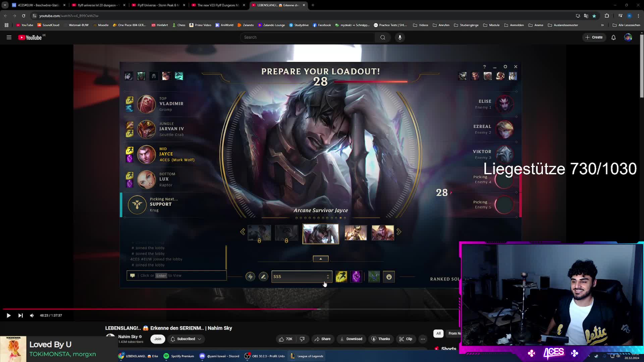Open the Moodle bookmark
Viewport: 644px width, 362px height.
click(x=101, y=25)
